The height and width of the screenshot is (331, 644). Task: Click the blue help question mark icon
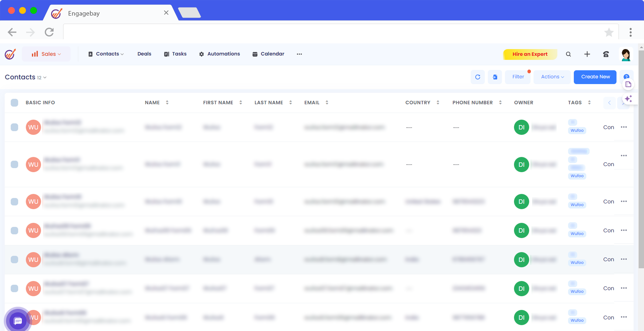tap(626, 77)
